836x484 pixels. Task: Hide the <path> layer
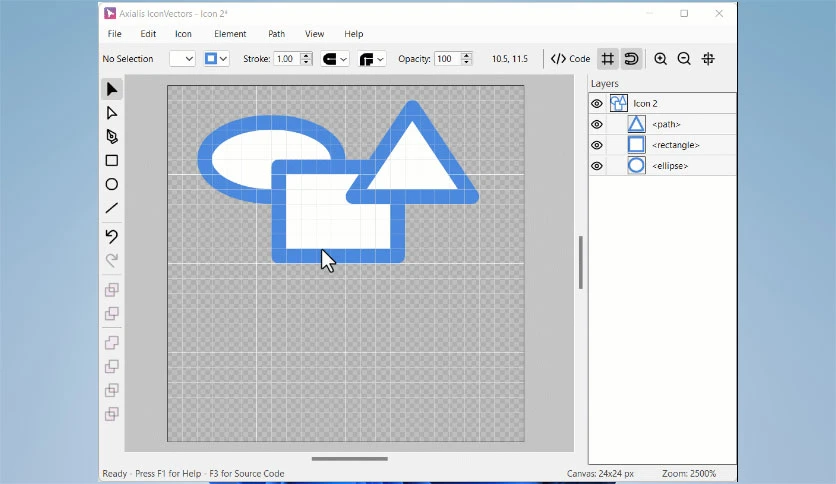point(597,124)
